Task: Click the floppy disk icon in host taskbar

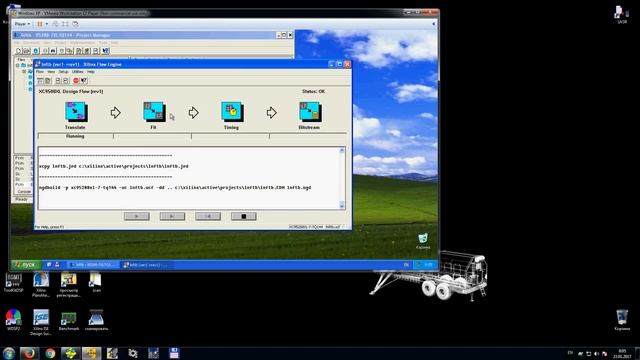Action: click(x=174, y=353)
